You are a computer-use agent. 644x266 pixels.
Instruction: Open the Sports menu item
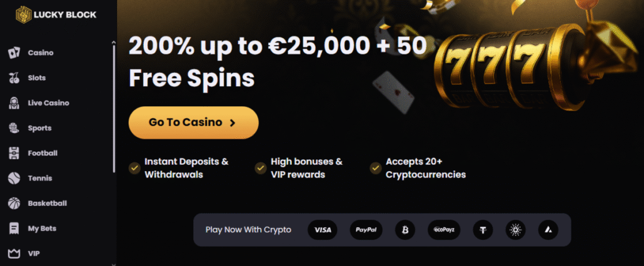[x=39, y=128]
